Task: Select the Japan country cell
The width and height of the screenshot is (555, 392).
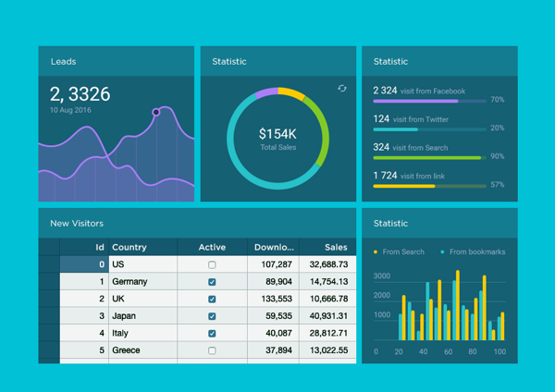Action: point(143,316)
